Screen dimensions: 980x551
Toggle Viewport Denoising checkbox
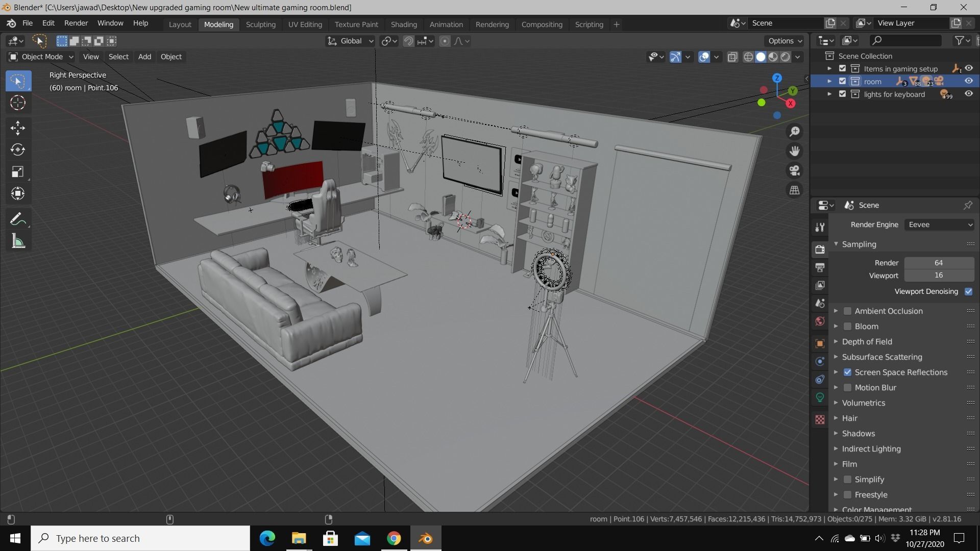tap(968, 291)
